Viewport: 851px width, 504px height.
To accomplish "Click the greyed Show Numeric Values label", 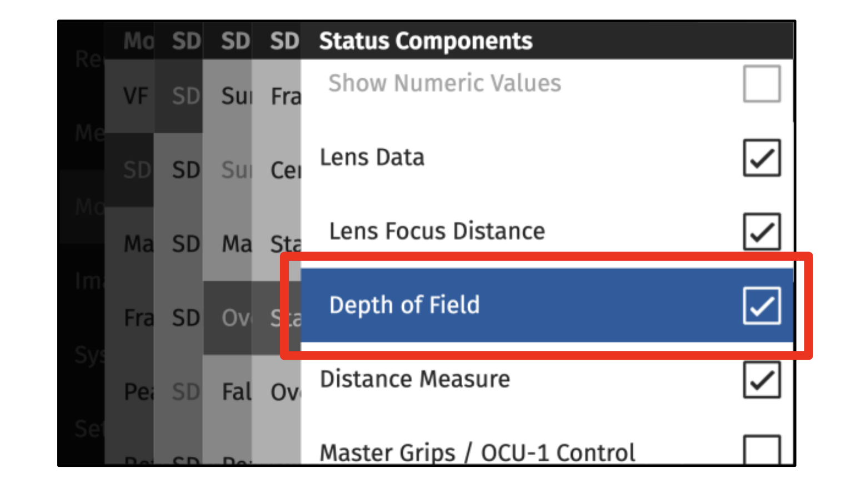I will (444, 84).
